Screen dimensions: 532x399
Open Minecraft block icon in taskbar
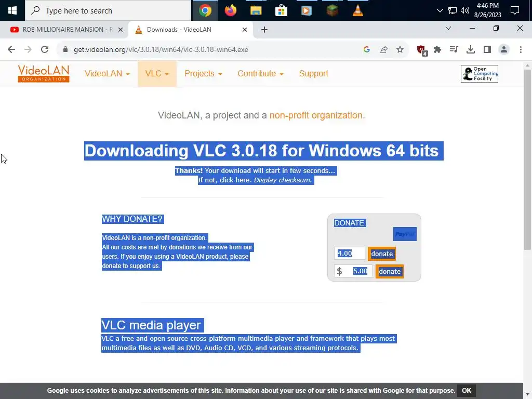pyautogui.click(x=332, y=10)
